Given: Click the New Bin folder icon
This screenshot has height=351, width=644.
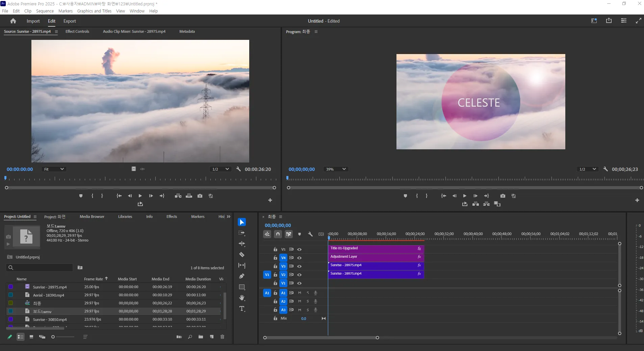Looking at the screenshot, I should [201, 337].
